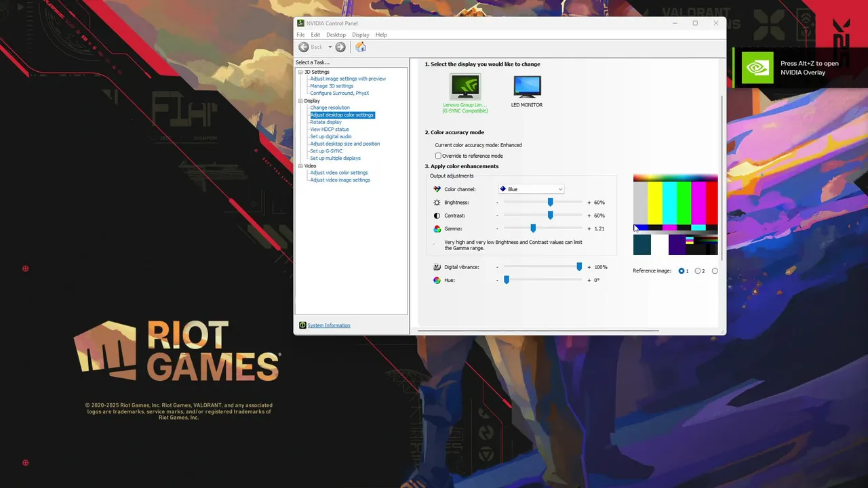Click the Hue minus sign
This screenshot has height=488, width=868.
click(x=497, y=280)
